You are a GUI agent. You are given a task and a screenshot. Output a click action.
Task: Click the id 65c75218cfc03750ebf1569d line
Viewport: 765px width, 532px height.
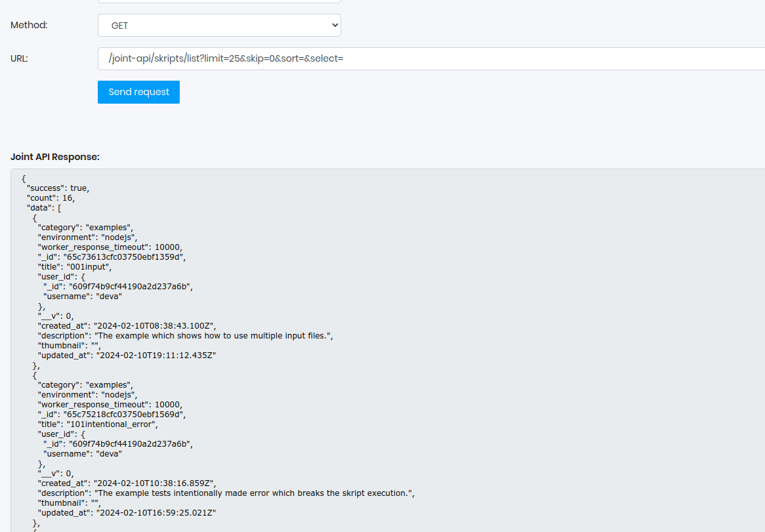[112, 415]
